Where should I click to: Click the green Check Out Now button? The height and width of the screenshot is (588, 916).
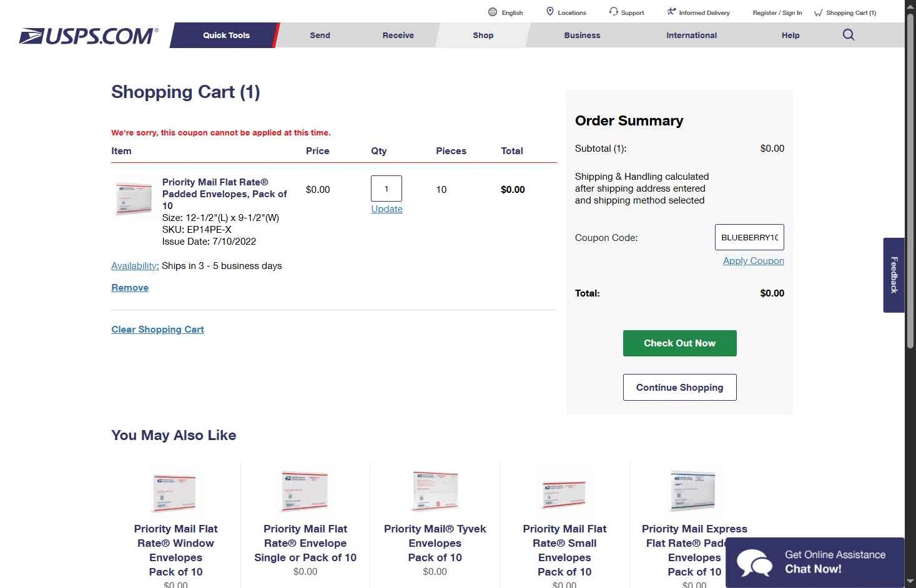679,343
